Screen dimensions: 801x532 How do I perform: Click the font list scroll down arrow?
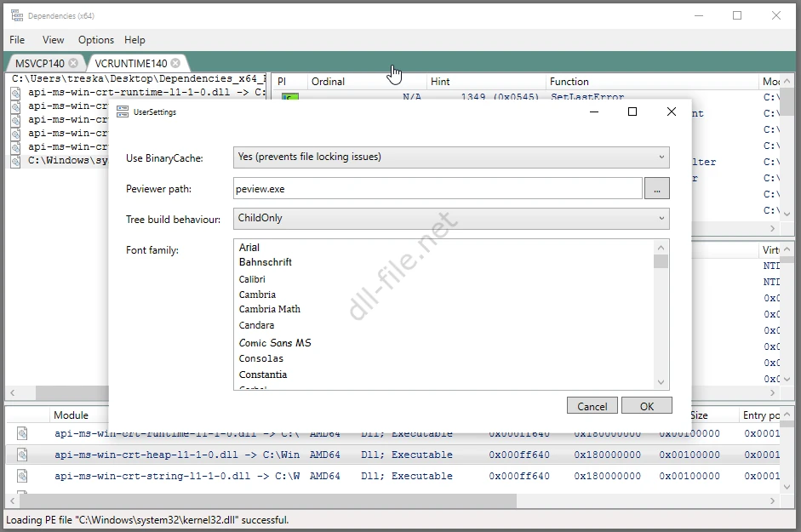[661, 382]
